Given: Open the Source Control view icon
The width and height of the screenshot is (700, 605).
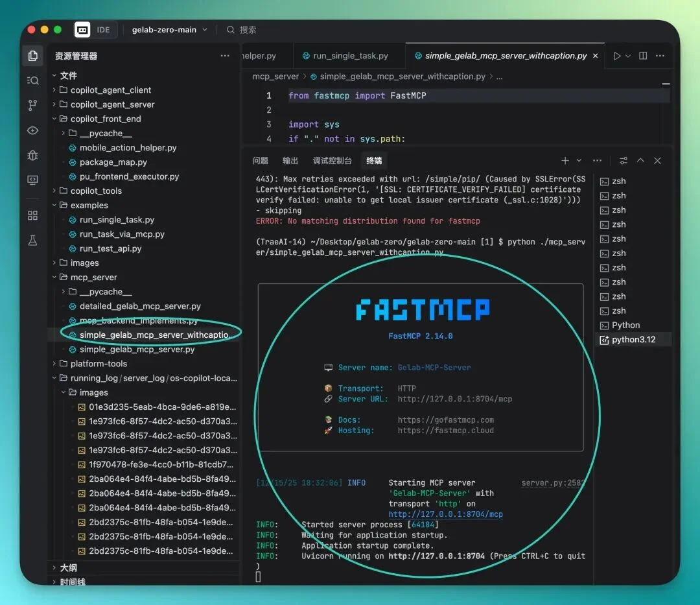Looking at the screenshot, I should pos(32,105).
